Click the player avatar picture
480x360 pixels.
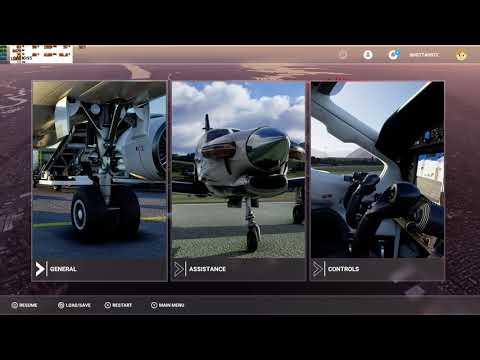tap(462, 54)
